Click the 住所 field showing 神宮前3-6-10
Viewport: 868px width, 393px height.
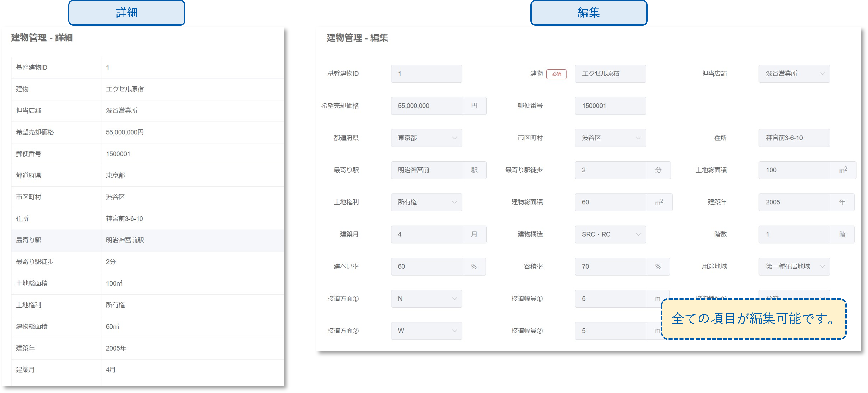[x=794, y=138]
